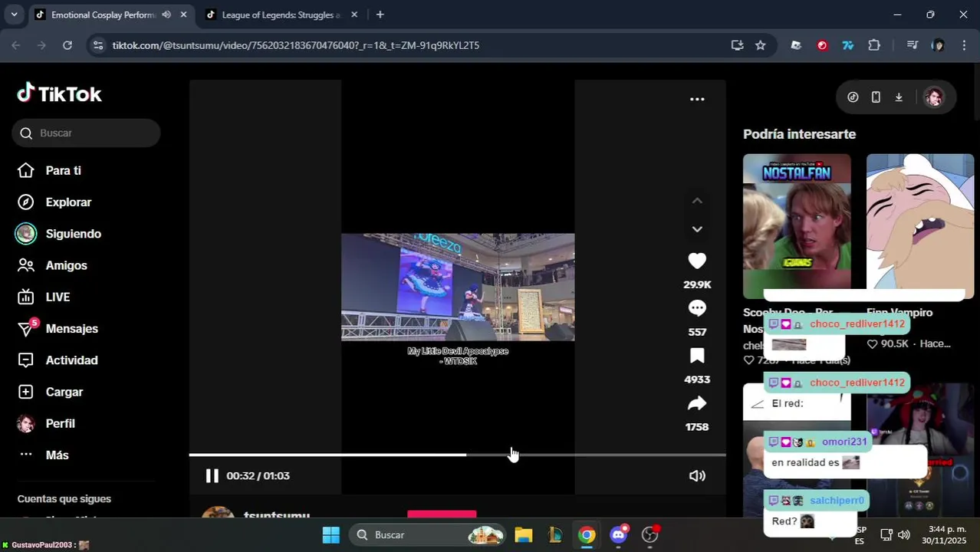Open the Amigos section
Screen dimensions: 980x552
pyautogui.click(x=67, y=265)
